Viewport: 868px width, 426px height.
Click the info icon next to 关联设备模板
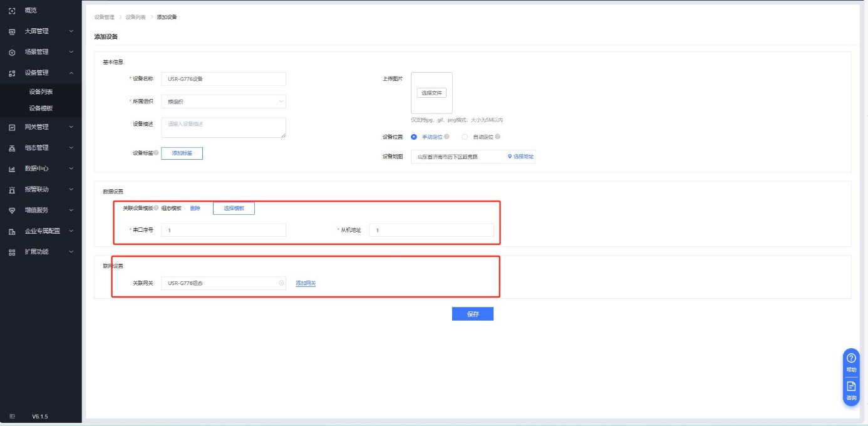[156, 208]
